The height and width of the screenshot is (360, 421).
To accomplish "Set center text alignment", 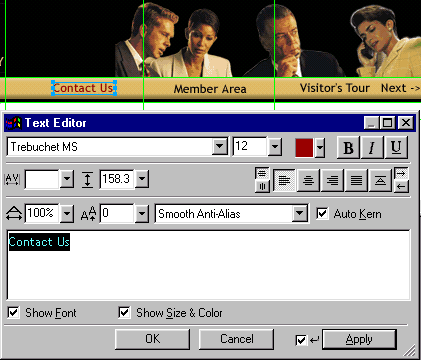I will [x=308, y=180].
